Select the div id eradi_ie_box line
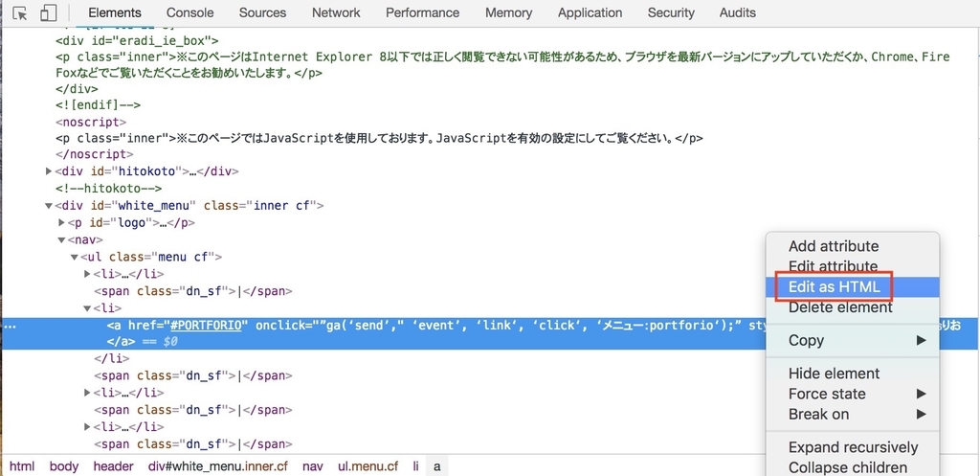The height and width of the screenshot is (476, 980). pyautogui.click(x=136, y=40)
